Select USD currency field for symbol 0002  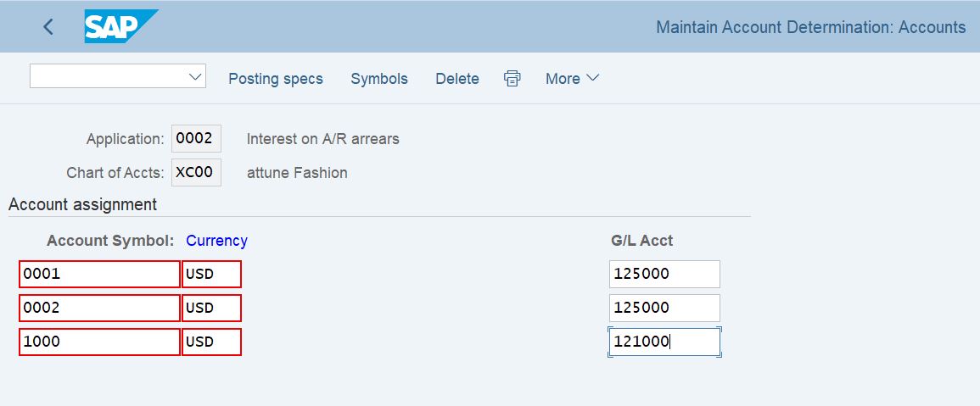[x=211, y=309]
